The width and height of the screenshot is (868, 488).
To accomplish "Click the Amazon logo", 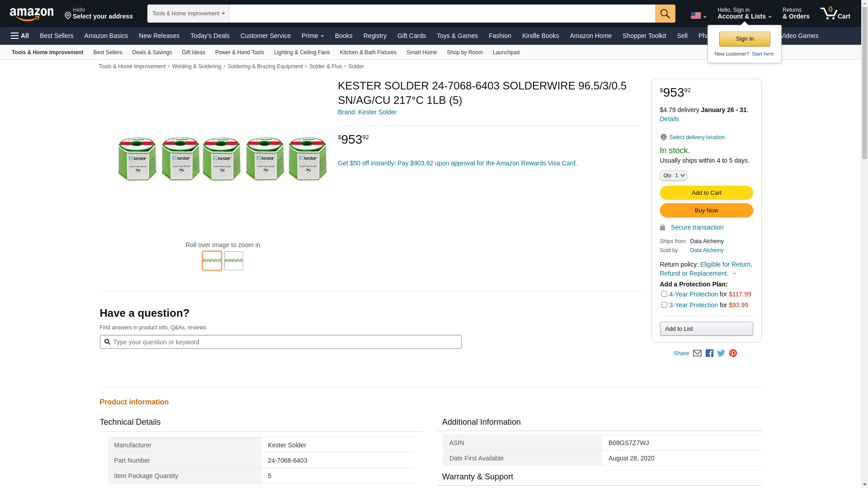I will tap(32, 14).
